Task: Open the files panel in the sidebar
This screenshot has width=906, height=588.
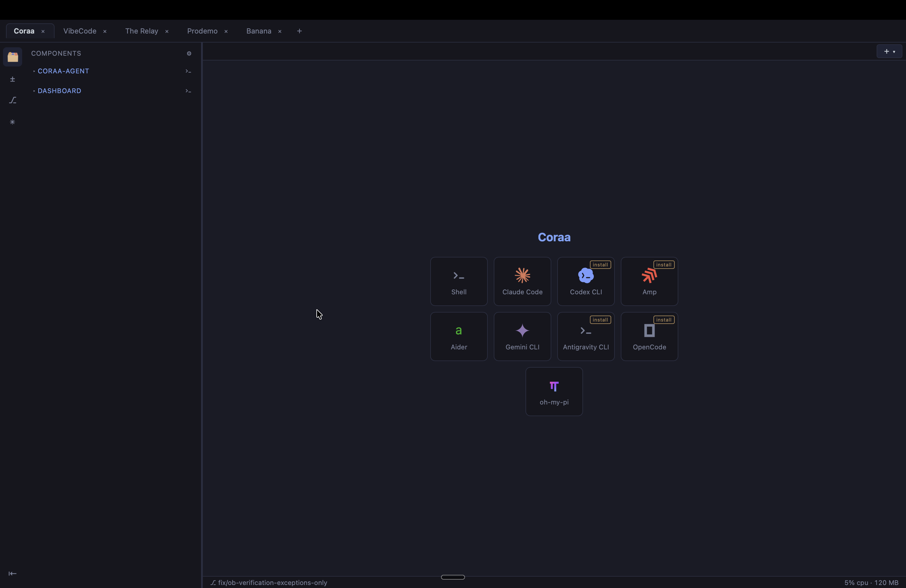Action: point(13,57)
